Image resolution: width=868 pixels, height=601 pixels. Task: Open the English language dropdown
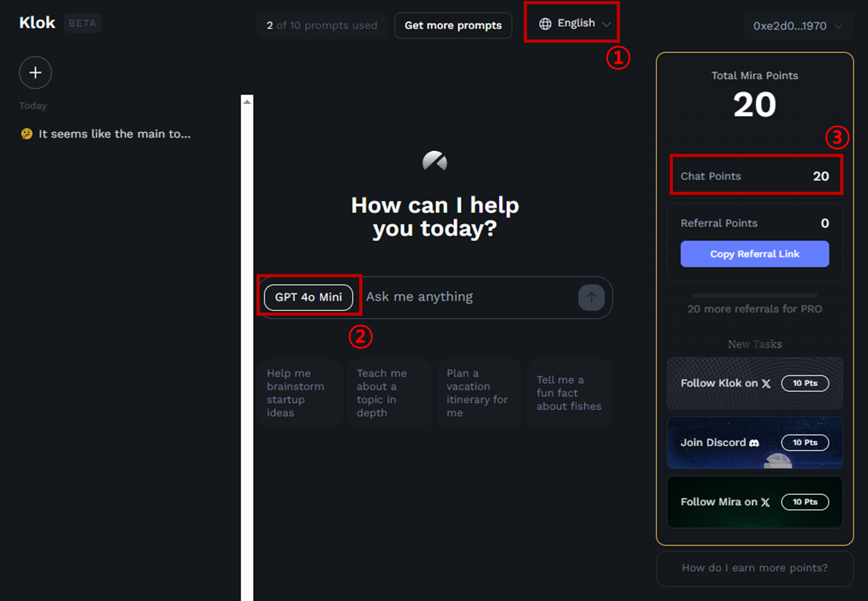[x=575, y=24]
